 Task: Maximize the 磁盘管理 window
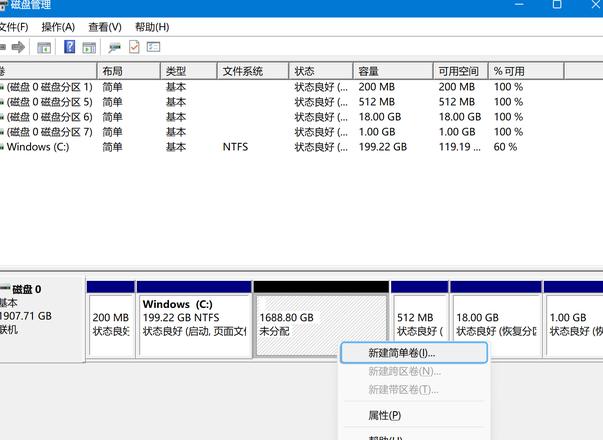pos(557,5)
